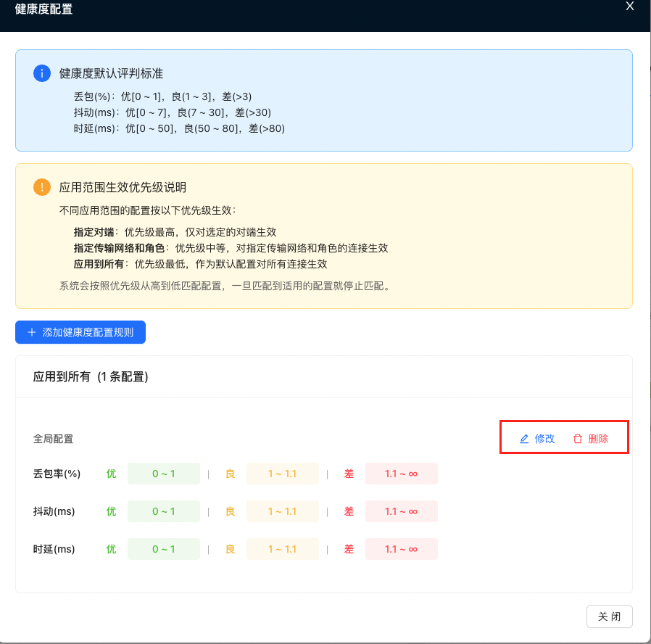The height and width of the screenshot is (644, 651).
Task: Click the green 0~1 range chip for 丢包率
Action: coord(163,474)
